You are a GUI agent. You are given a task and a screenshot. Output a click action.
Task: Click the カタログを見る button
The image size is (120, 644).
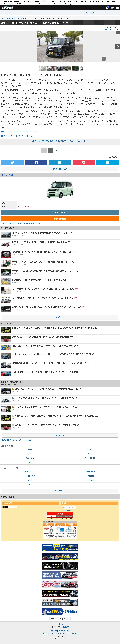[60, 212]
